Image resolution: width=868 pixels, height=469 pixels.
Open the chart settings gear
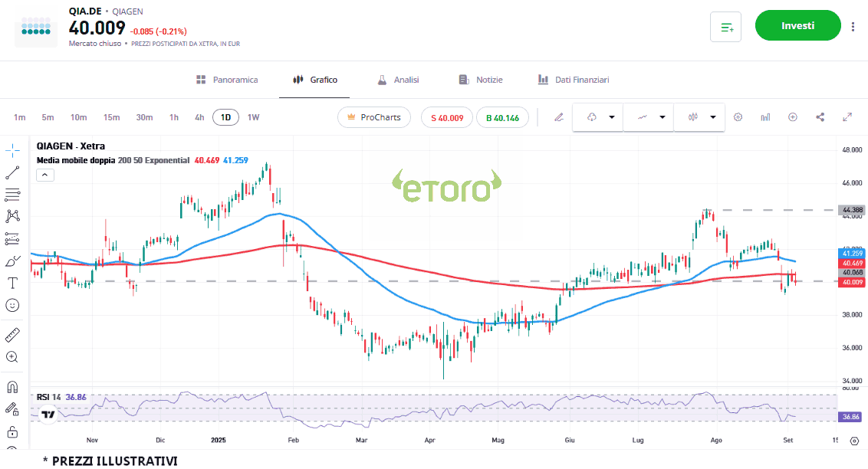click(738, 117)
